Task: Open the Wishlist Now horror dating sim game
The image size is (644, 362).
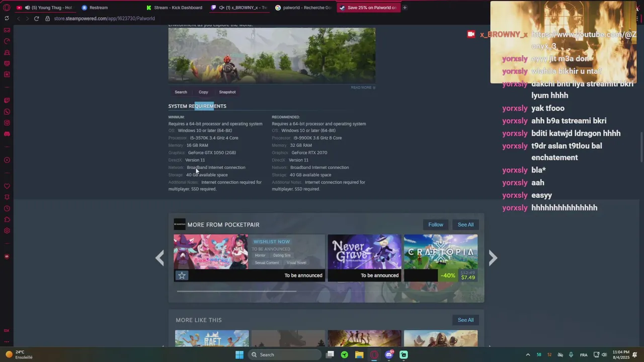Action: [x=211, y=252]
